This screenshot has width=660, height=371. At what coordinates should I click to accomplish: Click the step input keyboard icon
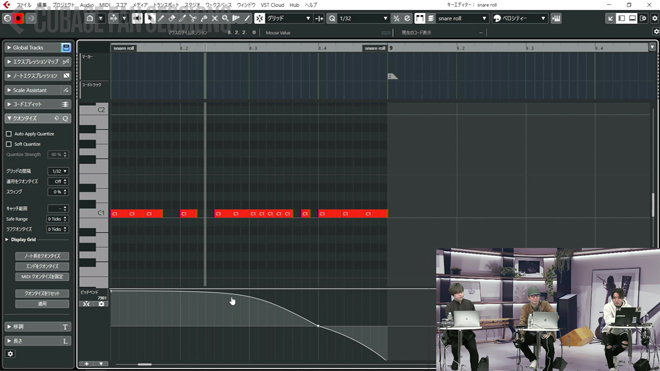(x=556, y=19)
